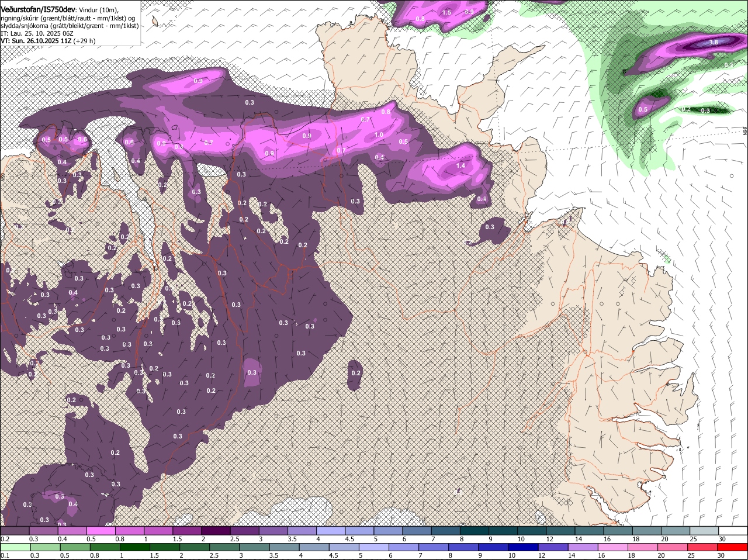Click the 6 label on the snow legend scale
Image resolution: width=748 pixels, height=560 pixels.
404,539
